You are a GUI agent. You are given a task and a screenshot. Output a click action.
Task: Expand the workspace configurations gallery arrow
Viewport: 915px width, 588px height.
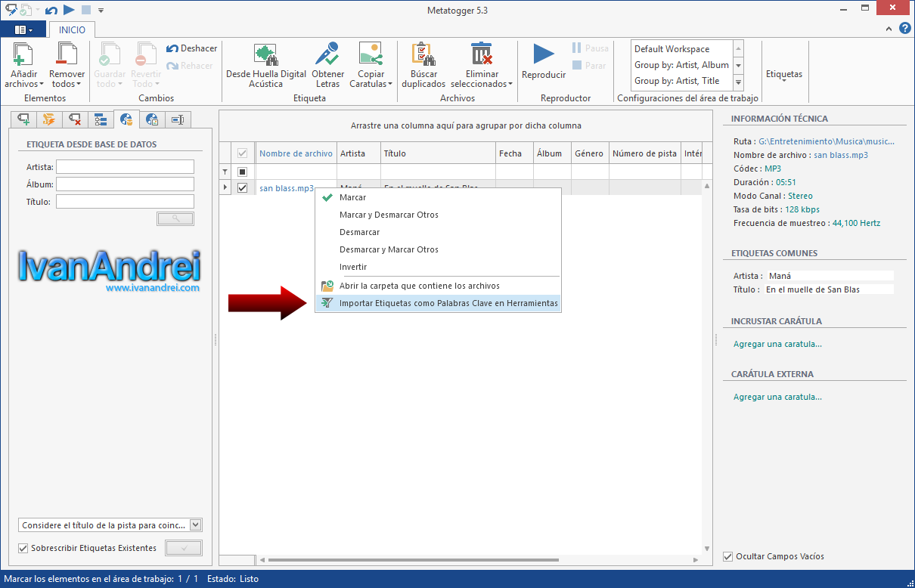pyautogui.click(x=738, y=82)
